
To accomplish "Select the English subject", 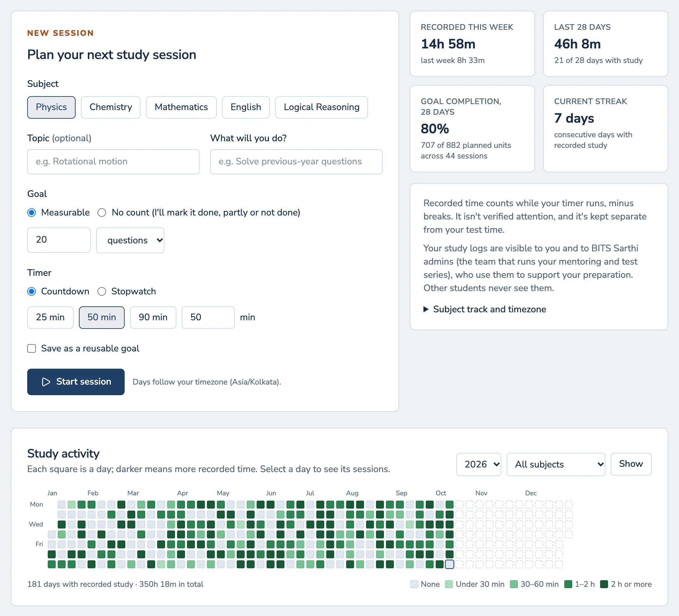I will 246,107.
